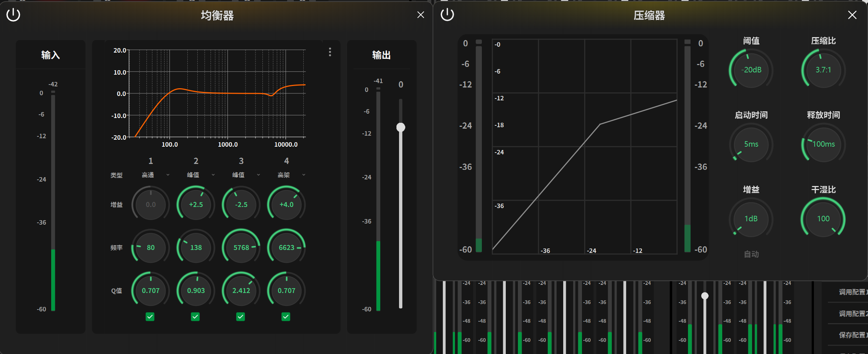Image resolution: width=868 pixels, height=354 pixels.
Task: Click the dry/wet knob showing 100
Action: pos(823,219)
